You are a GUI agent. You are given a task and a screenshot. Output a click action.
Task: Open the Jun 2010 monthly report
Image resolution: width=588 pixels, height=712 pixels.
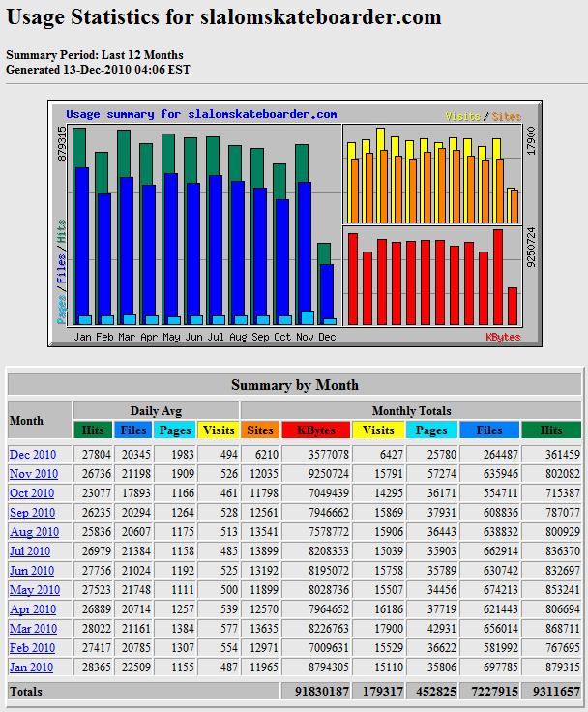point(32,571)
